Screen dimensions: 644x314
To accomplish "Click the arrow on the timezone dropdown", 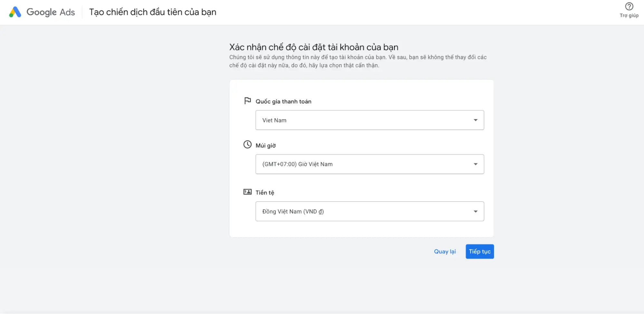I will (x=476, y=164).
